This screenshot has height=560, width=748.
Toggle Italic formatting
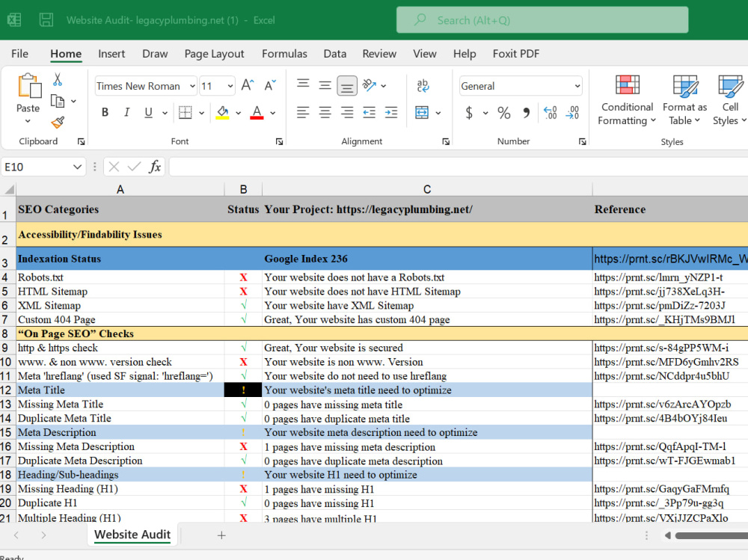127,113
